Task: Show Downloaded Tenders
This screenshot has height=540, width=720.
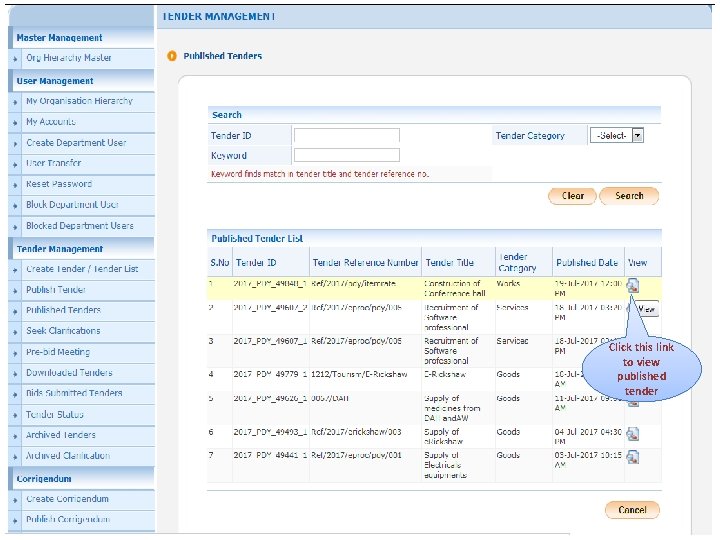Action: click(69, 373)
